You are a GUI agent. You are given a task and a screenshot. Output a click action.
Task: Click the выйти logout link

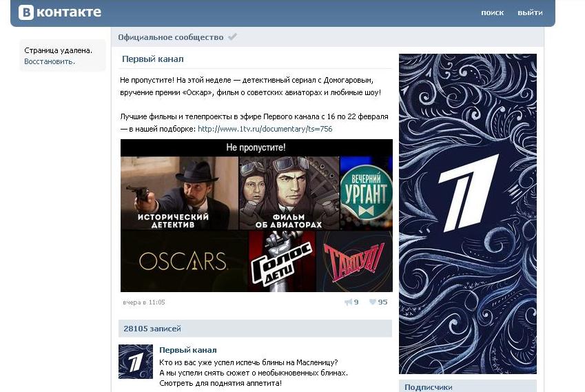530,12
